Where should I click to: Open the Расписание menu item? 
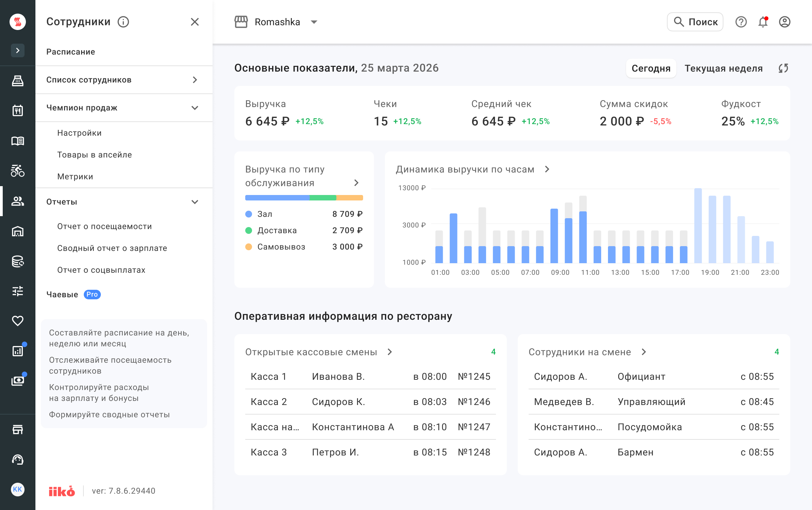(x=124, y=52)
